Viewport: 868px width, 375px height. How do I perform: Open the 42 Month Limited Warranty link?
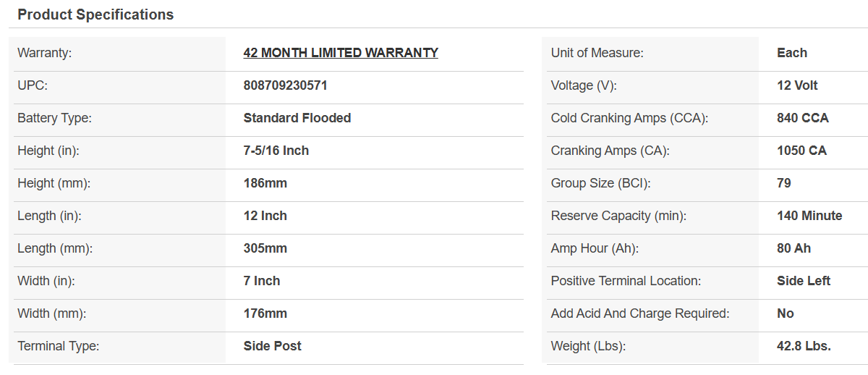(341, 53)
